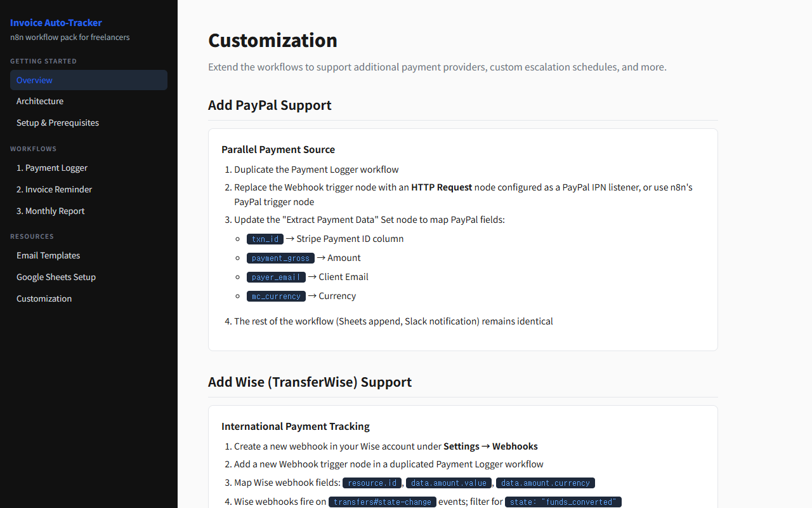
Task: Click the WORKFLOWS section header
Action: tap(33, 149)
